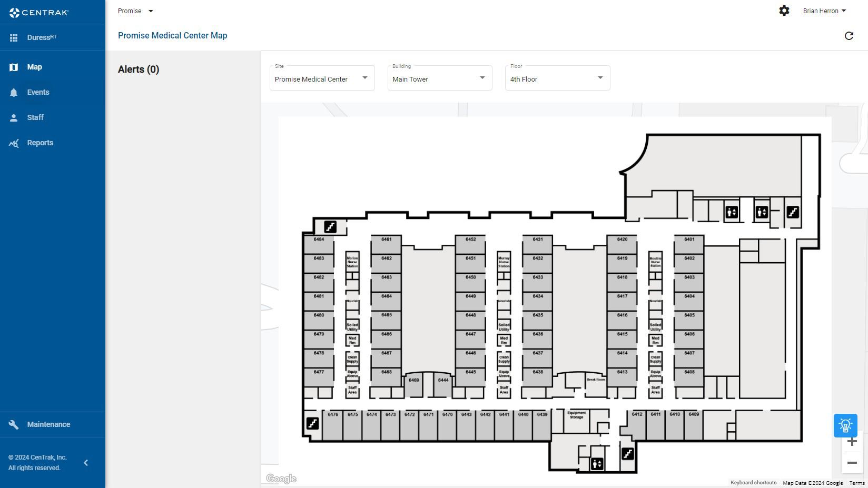Select room 6445 on the map

470,377
